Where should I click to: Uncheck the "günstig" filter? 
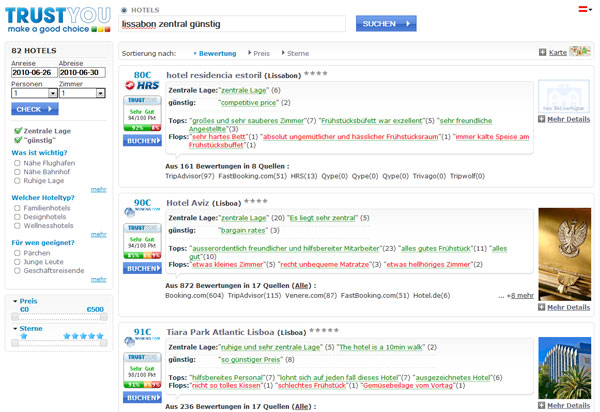click(x=17, y=140)
